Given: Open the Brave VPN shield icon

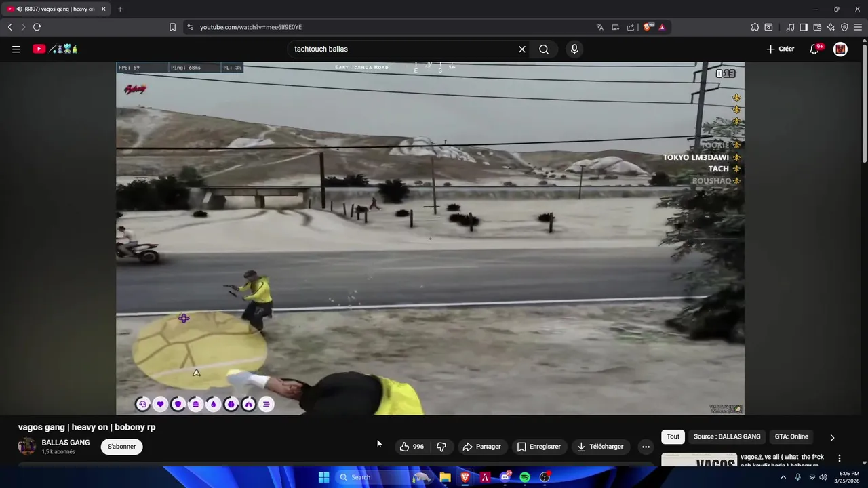Looking at the screenshot, I should pyautogui.click(x=844, y=27).
